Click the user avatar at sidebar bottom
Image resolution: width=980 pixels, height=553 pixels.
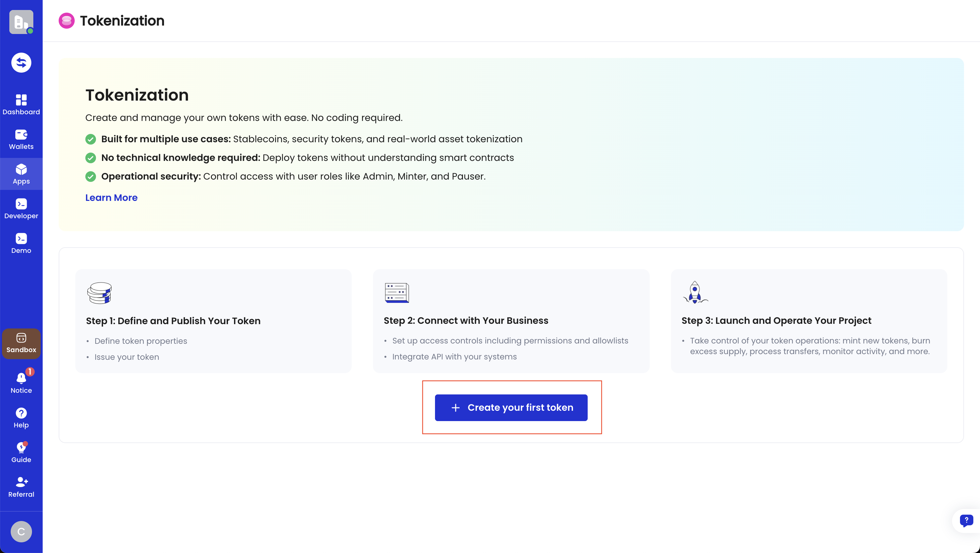[21, 531]
